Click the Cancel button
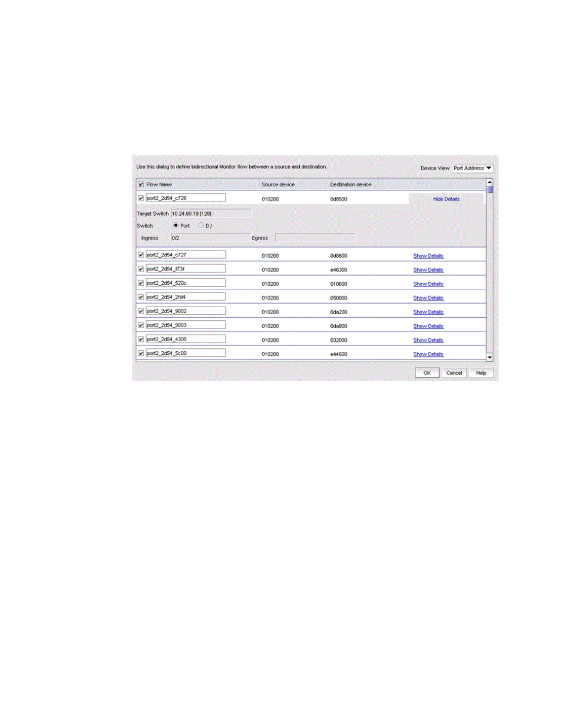The width and height of the screenshot is (562, 728). pos(454,373)
